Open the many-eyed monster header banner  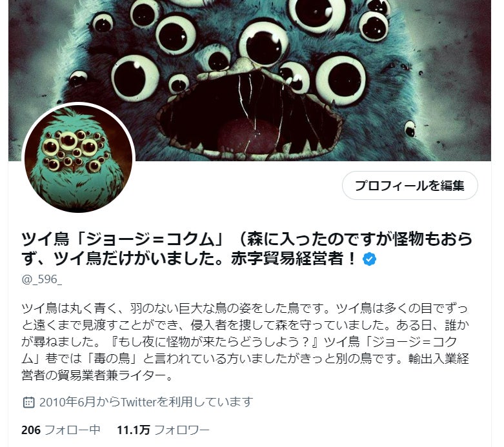click(x=250, y=81)
